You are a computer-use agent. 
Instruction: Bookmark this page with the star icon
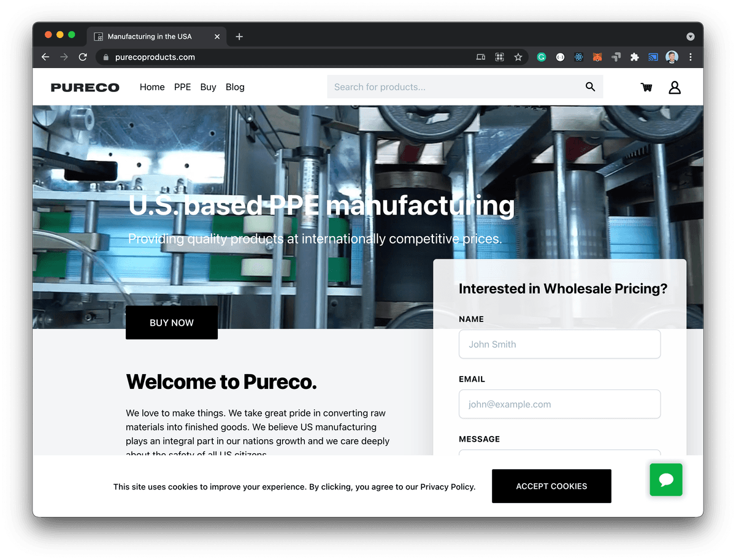pyautogui.click(x=518, y=57)
